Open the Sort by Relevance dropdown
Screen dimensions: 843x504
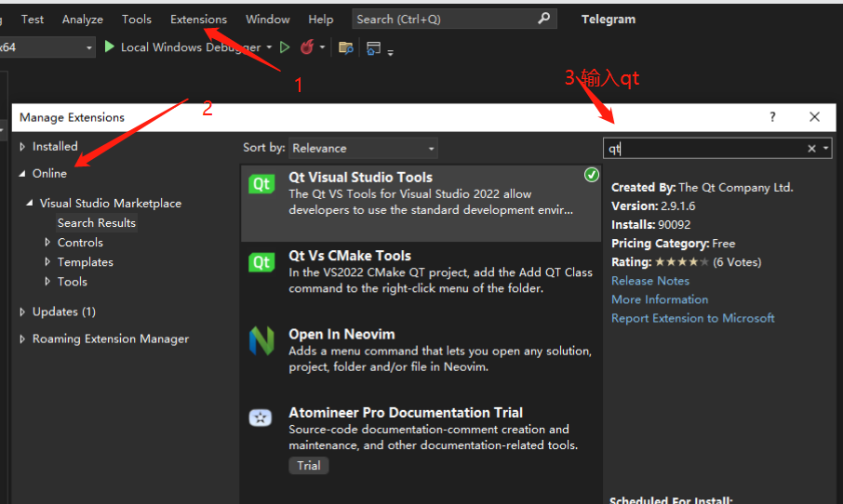coord(364,148)
